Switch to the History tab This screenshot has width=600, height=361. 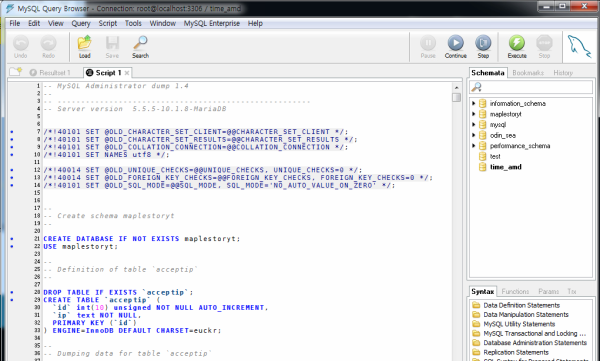click(x=563, y=73)
